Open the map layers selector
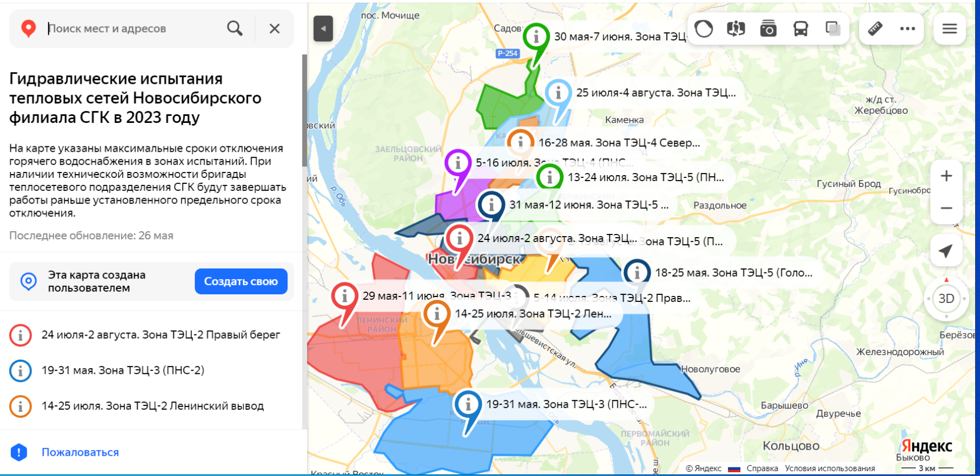This screenshot has width=980, height=476. pyautogui.click(x=833, y=28)
